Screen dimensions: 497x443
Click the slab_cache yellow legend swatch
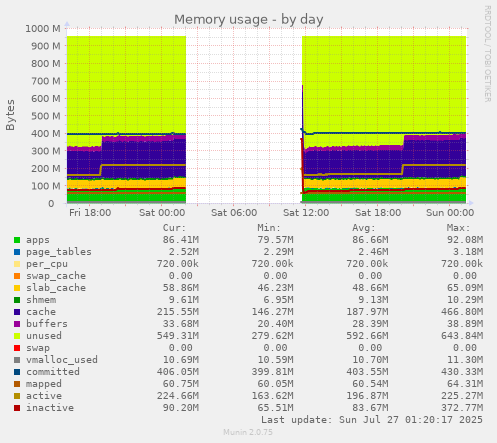click(x=17, y=288)
